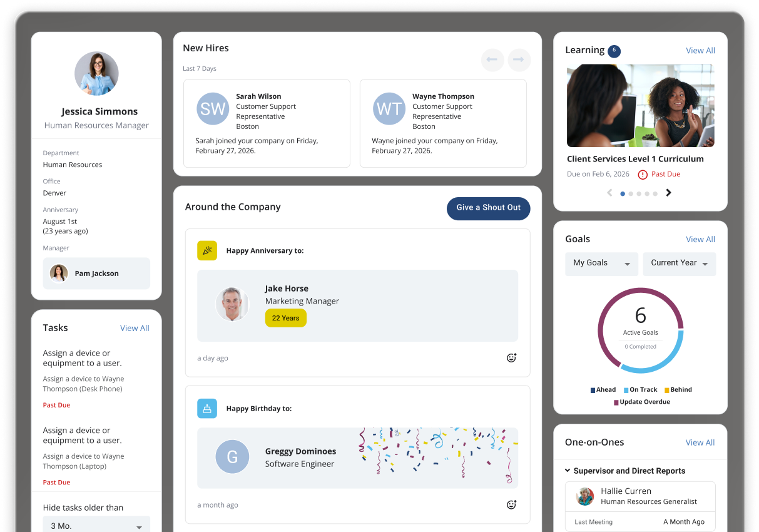
Task: Open the My Goals dropdown
Action: point(601,263)
